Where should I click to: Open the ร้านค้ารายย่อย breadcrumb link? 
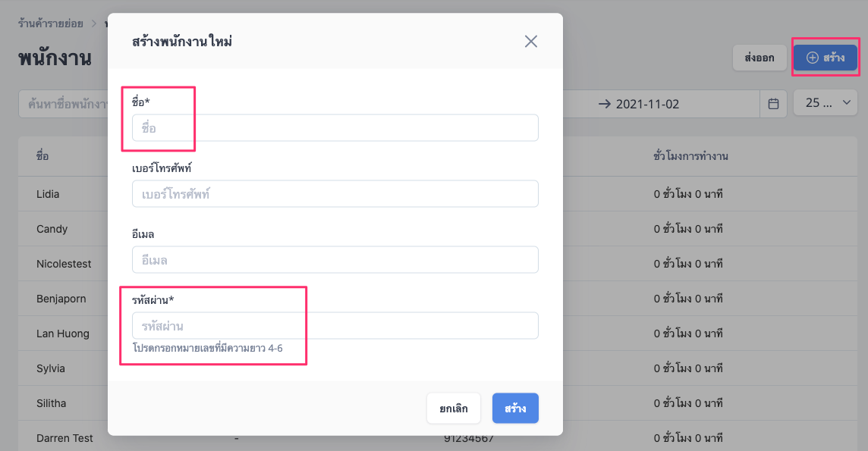pos(50,23)
